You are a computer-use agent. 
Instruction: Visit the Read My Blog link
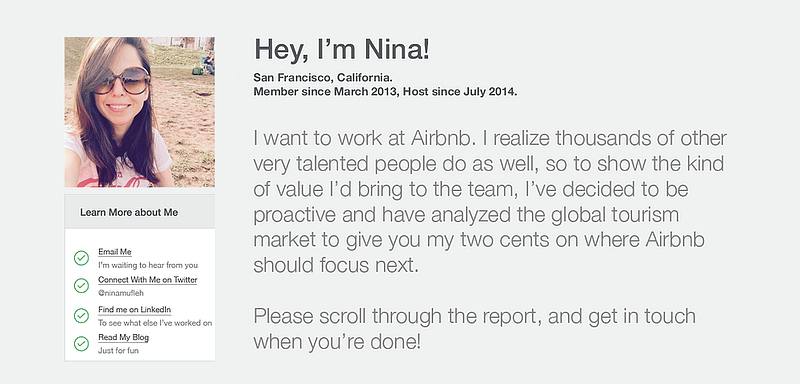(123, 338)
